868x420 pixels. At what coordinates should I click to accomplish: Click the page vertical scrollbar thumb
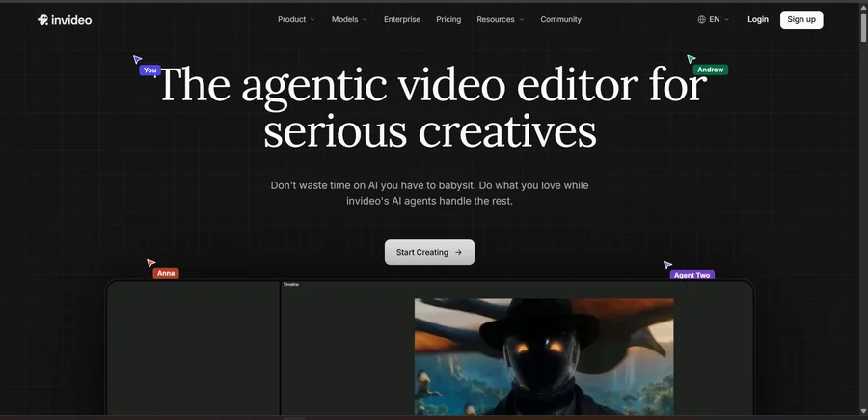click(863, 26)
